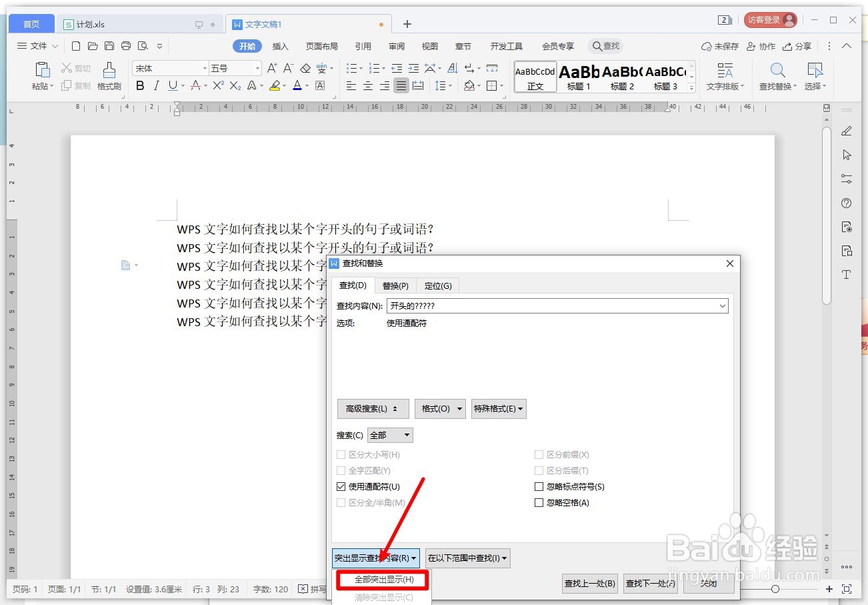Uncheck the 使用通配符(U) checkbox
This screenshot has height=605, width=868.
click(341, 487)
